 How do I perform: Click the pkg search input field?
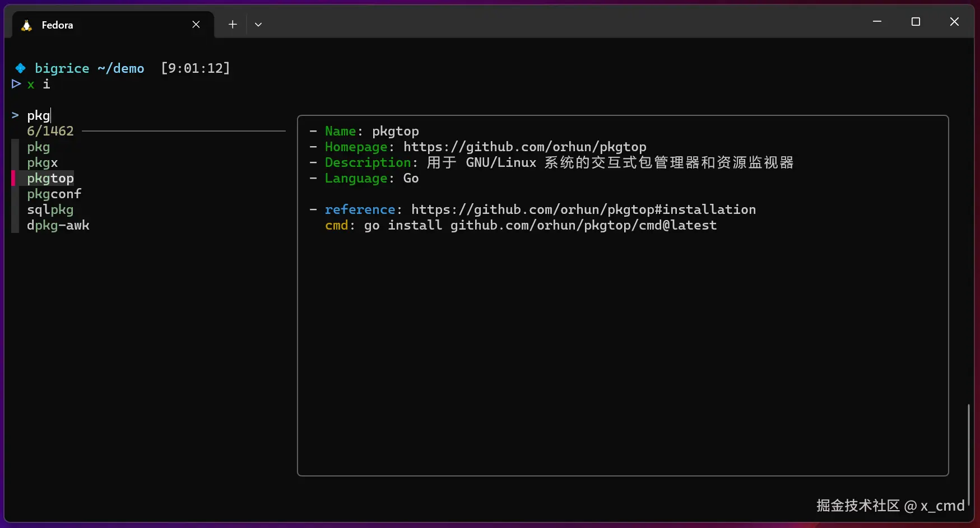[x=39, y=115]
